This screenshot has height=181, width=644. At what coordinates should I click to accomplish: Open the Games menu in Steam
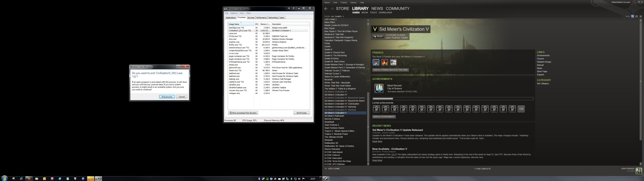tap(354, 3)
